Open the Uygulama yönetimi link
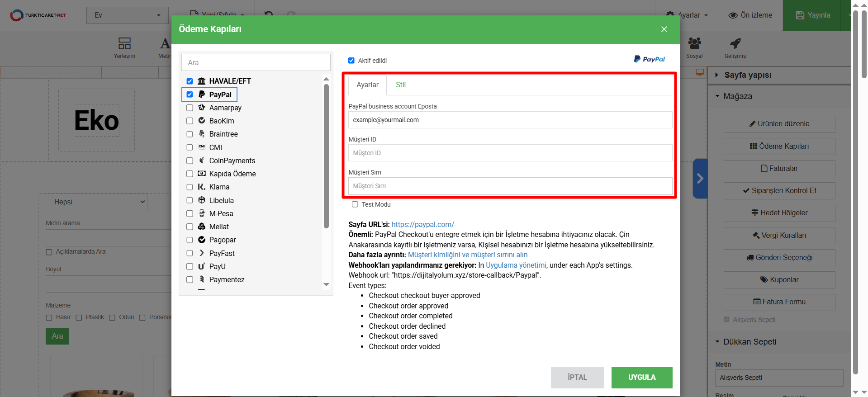This screenshot has width=868, height=397. [516, 265]
